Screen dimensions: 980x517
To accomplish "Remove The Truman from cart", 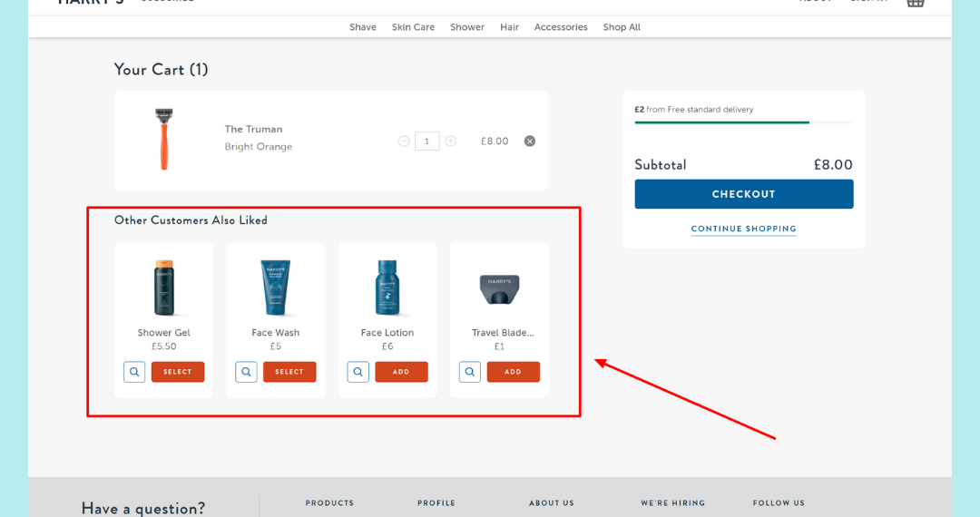I will pyautogui.click(x=529, y=141).
